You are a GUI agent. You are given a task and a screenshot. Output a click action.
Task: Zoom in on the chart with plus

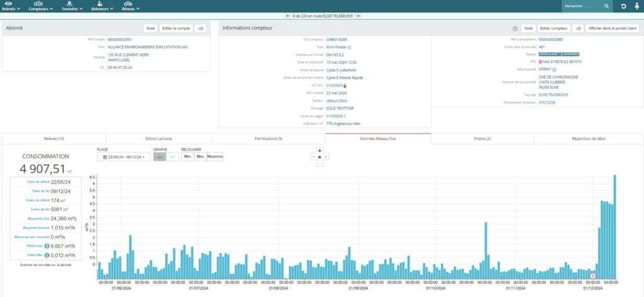pyautogui.click(x=319, y=151)
